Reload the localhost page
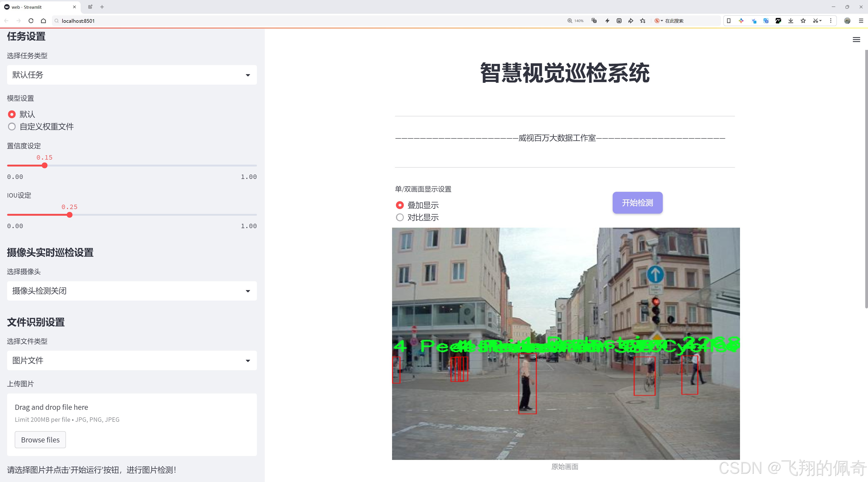Viewport: 868px width, 482px height. pyautogui.click(x=31, y=20)
